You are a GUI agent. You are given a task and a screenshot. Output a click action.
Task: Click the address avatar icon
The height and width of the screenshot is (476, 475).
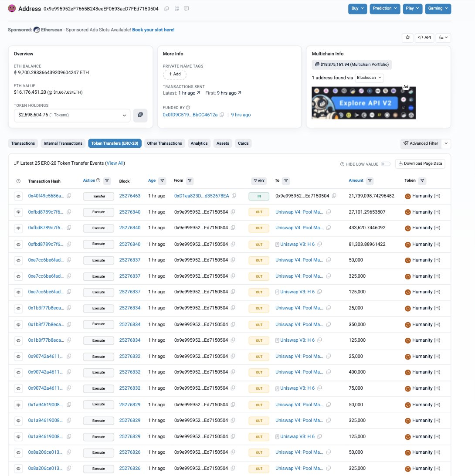point(12,9)
